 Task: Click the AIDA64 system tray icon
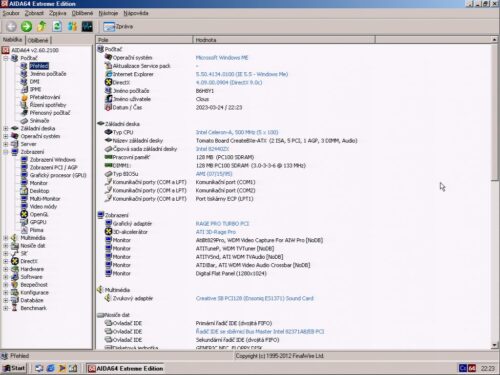coord(472,368)
